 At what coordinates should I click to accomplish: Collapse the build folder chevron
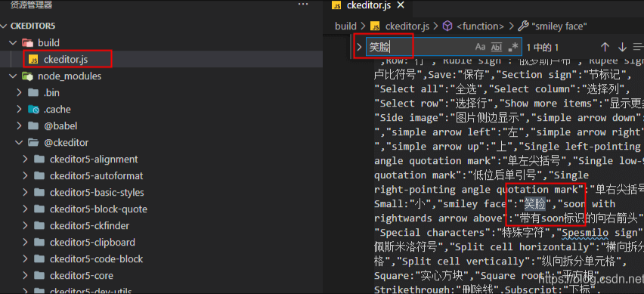[13, 43]
